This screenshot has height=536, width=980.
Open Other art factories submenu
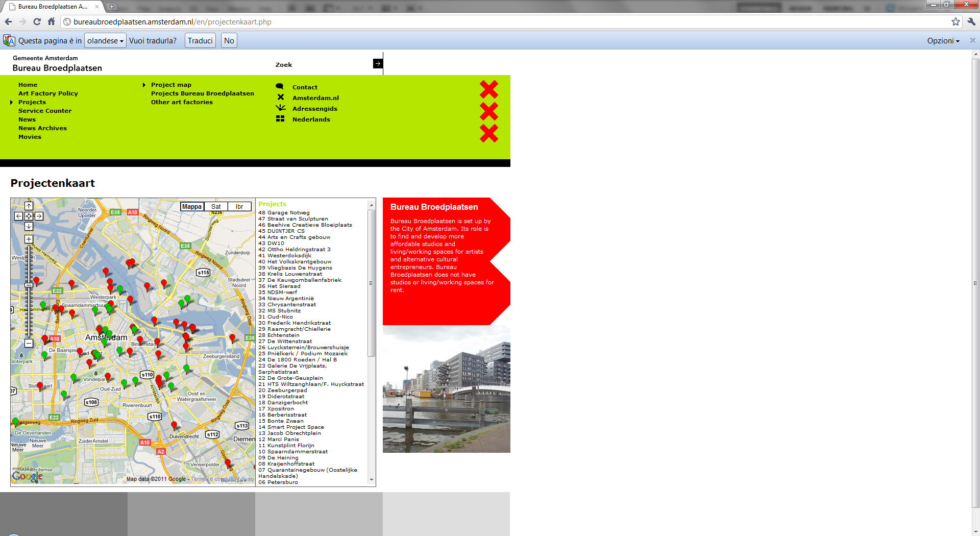pos(182,102)
